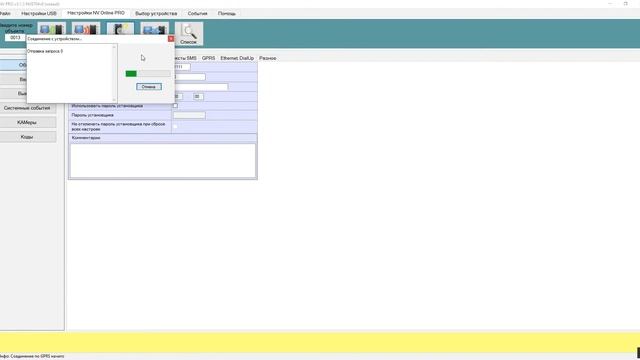This screenshot has height=360, width=640.
Task: Open the Список magnifier button
Action: 189,33
